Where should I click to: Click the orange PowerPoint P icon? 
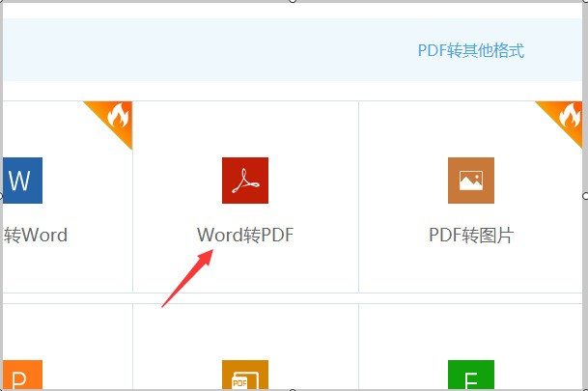[x=21, y=376]
